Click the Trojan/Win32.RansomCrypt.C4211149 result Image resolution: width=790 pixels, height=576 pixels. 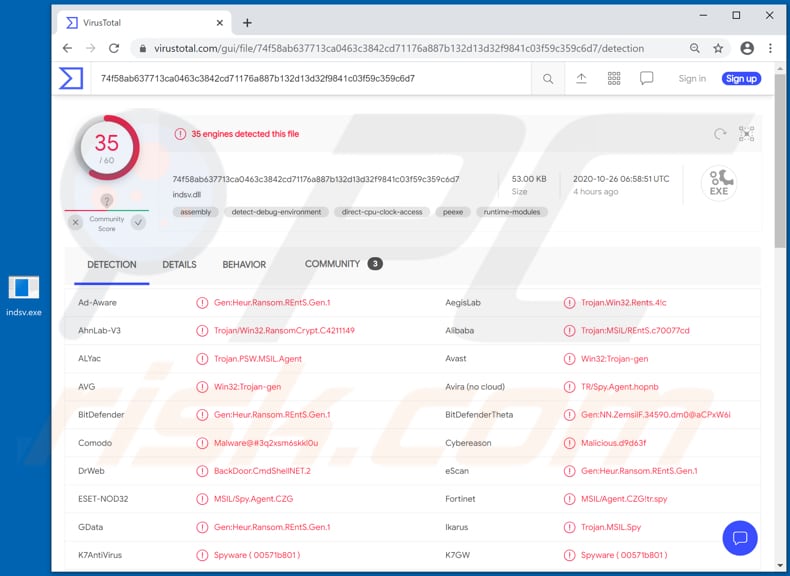coord(284,331)
